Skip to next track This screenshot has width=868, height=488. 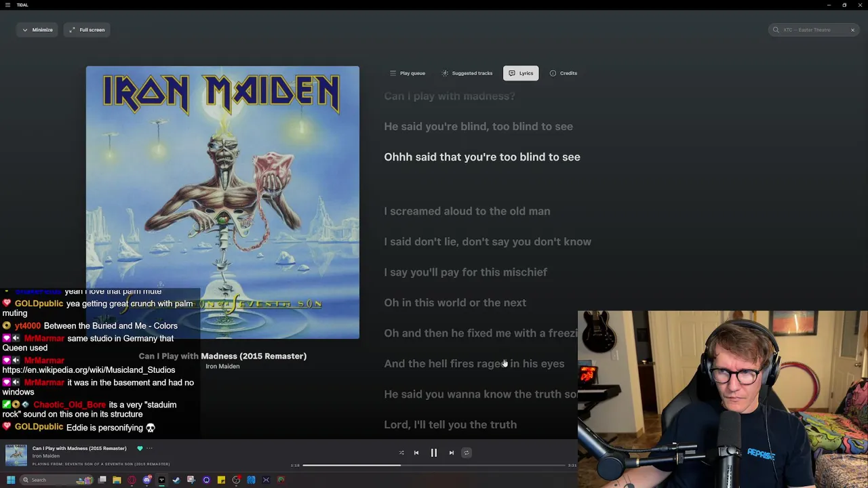[x=452, y=453]
